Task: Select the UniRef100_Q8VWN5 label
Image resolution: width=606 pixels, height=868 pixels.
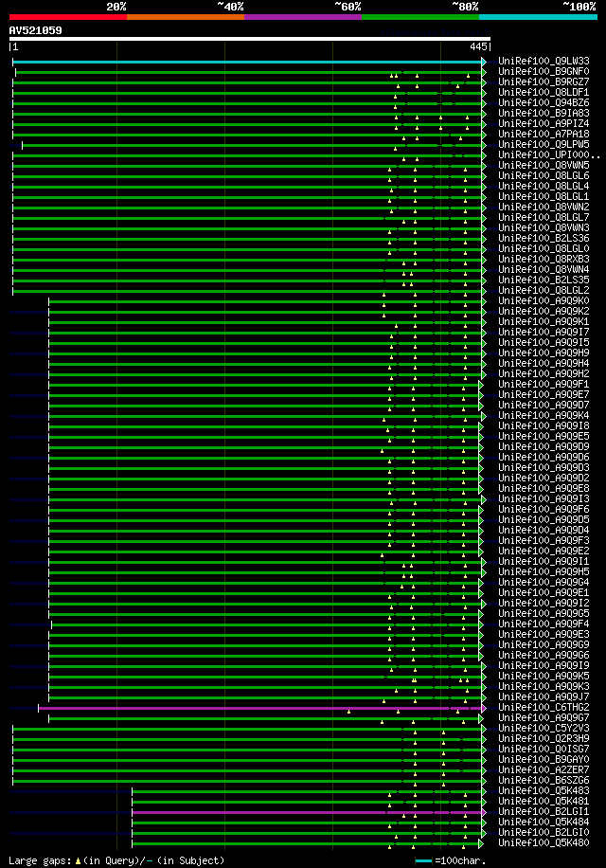Action: [544, 165]
